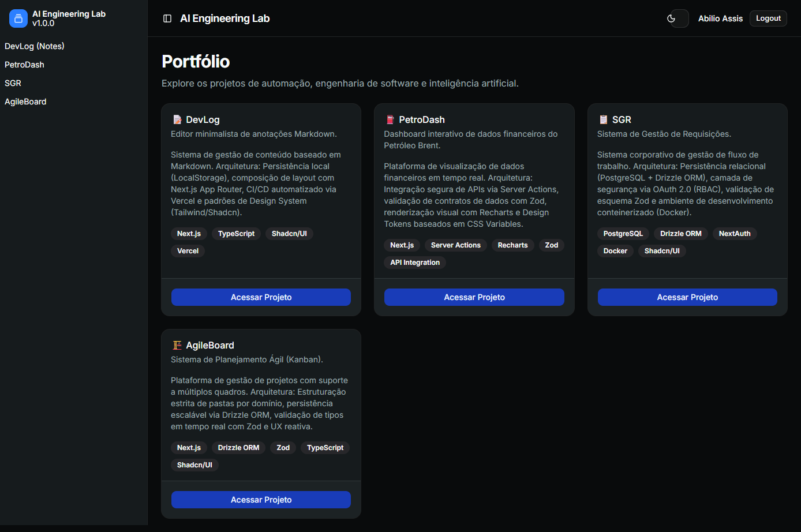Click the SGR card clipboard icon
The width and height of the screenshot is (801, 532).
click(603, 119)
